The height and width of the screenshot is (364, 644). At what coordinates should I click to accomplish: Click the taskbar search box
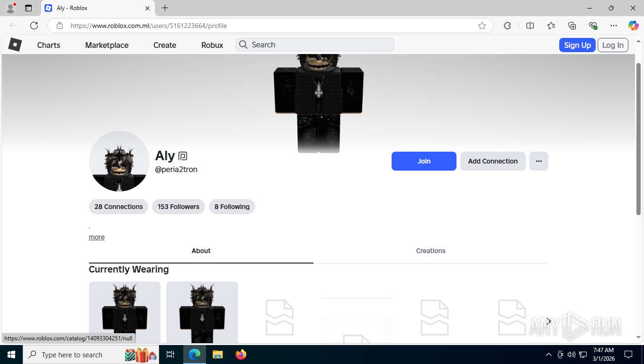91,355
